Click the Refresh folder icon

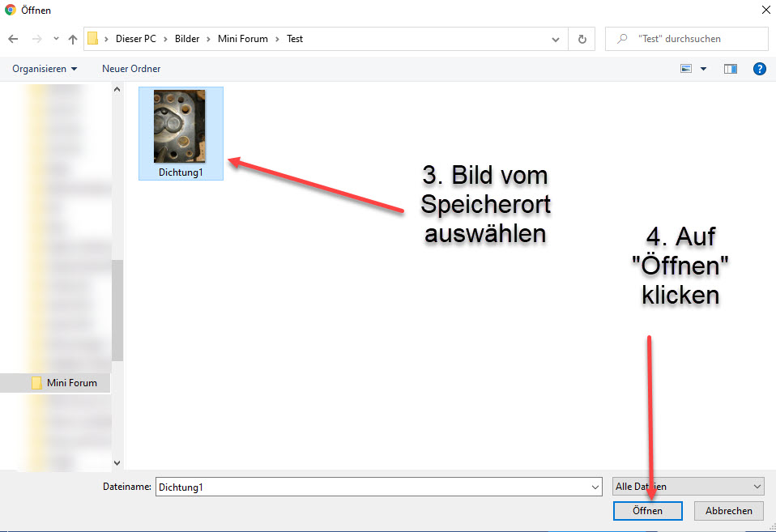[x=582, y=39]
